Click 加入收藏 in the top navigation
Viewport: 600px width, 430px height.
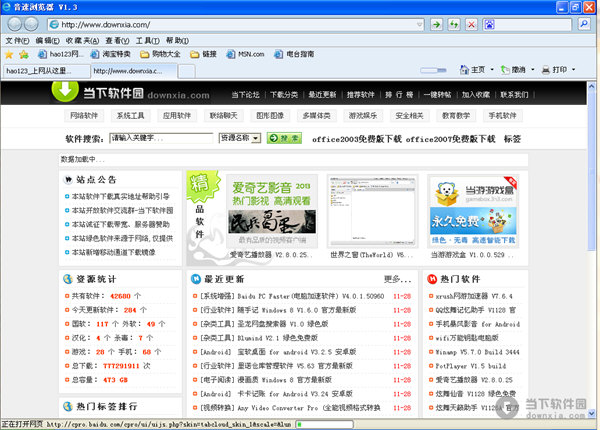(476, 95)
